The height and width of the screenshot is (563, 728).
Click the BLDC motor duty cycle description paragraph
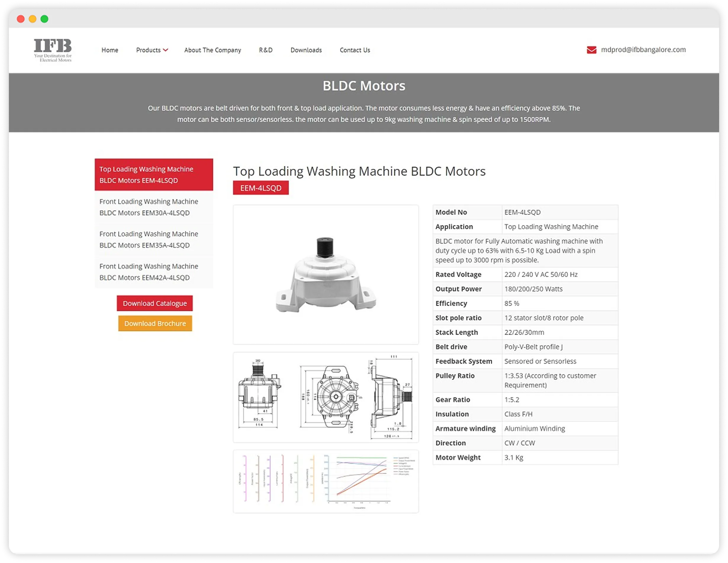519,250
